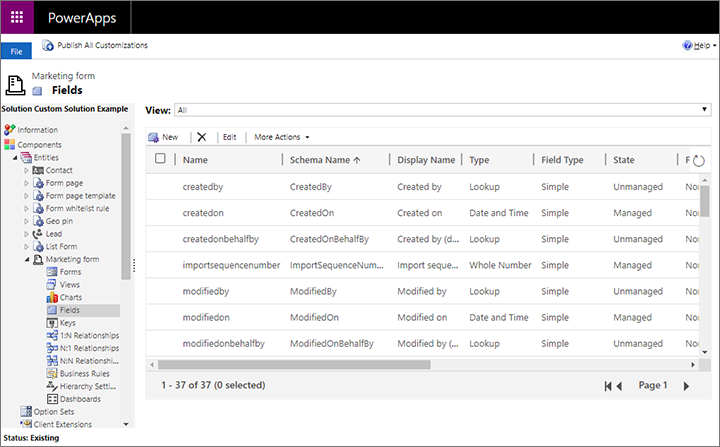This screenshot has height=447, width=720.
Task: Open the Help dropdown arrow
Action: (x=714, y=45)
